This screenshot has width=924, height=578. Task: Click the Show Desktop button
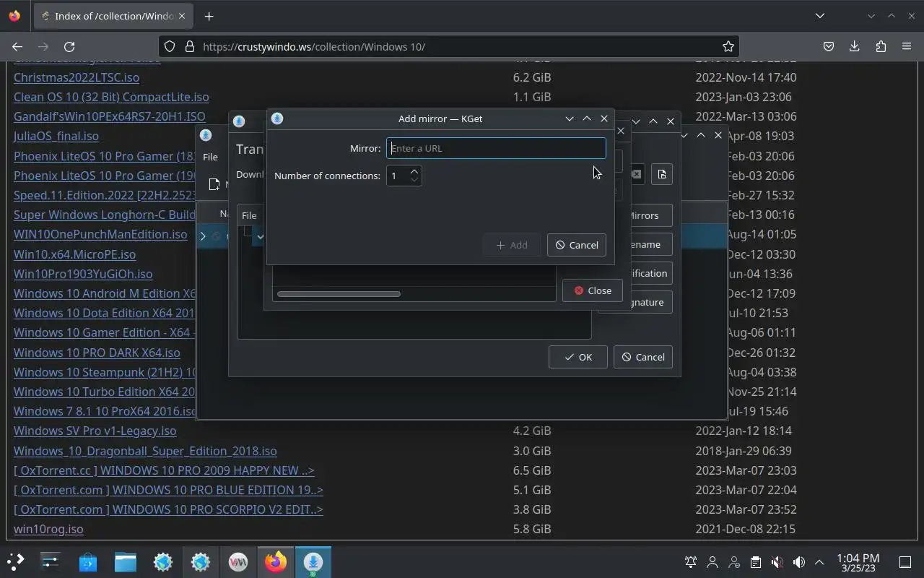click(x=905, y=561)
